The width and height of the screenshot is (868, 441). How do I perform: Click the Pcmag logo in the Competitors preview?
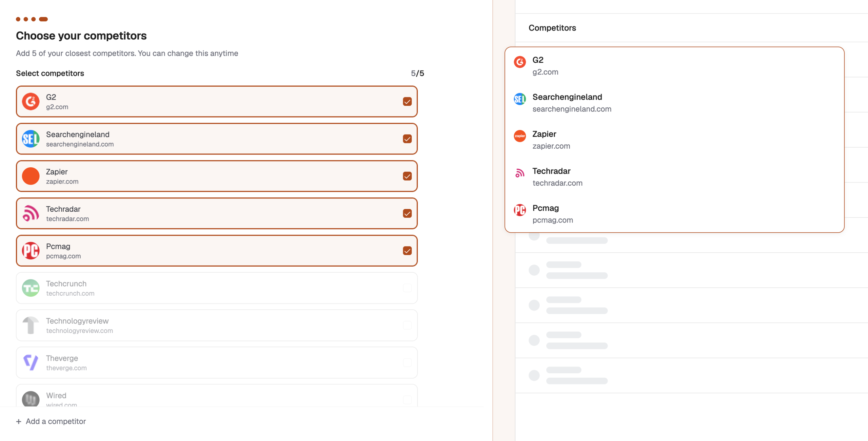click(520, 210)
